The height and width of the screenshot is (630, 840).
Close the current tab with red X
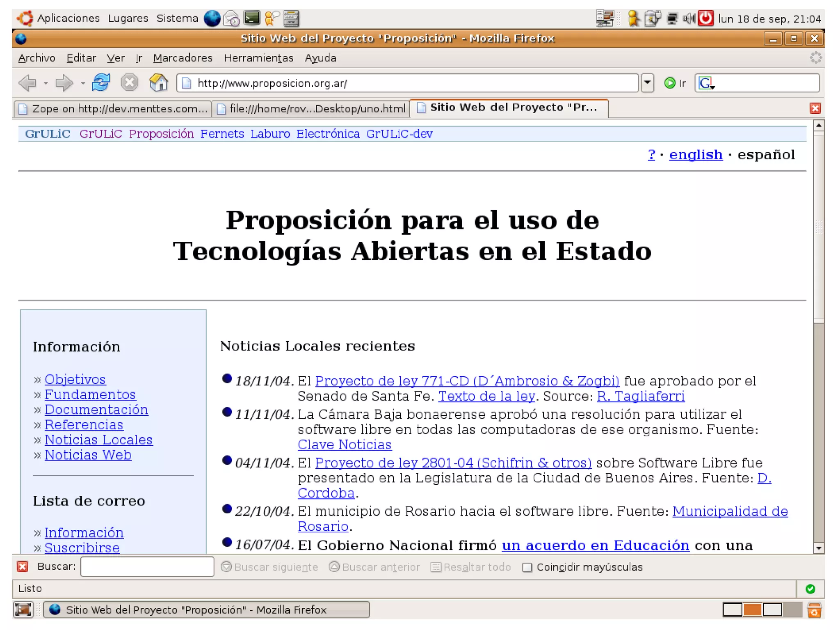815,108
